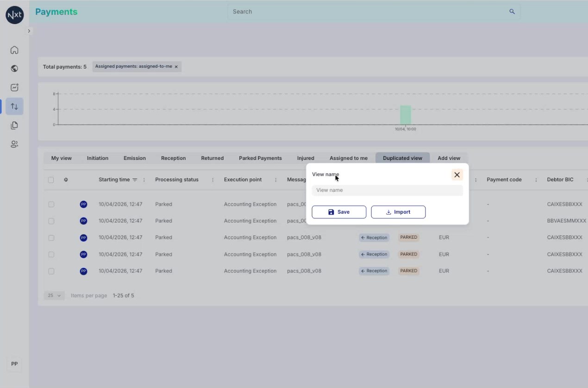
Task: Switch to the Reception tab
Action: click(x=173, y=158)
